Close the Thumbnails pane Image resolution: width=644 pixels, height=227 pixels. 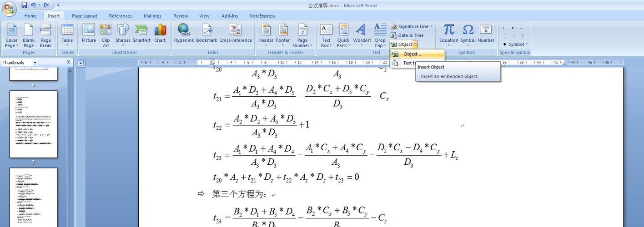69,62
